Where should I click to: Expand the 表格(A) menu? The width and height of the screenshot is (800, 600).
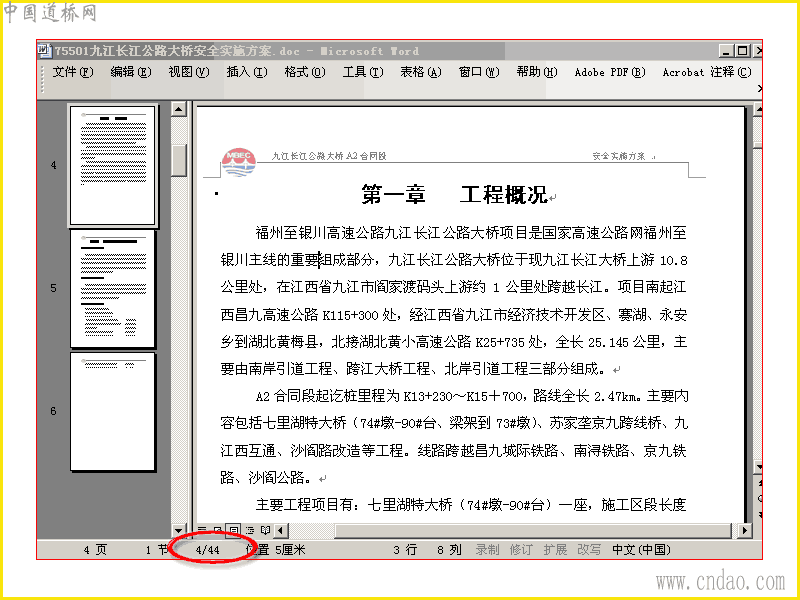[420, 72]
